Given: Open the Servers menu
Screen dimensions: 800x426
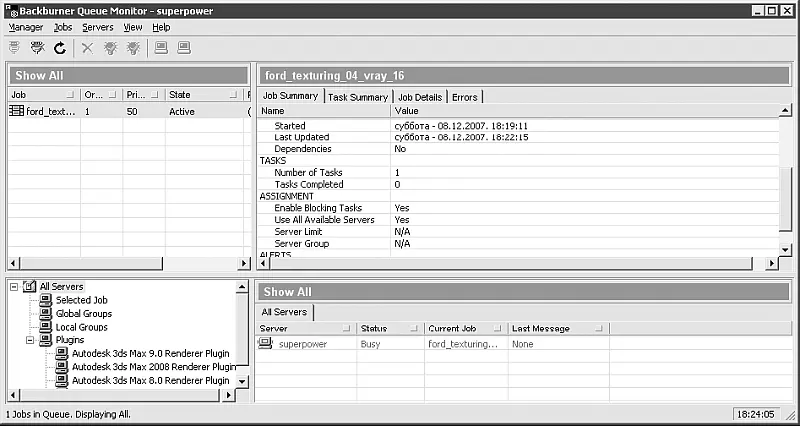Looking at the screenshot, I should [97, 28].
